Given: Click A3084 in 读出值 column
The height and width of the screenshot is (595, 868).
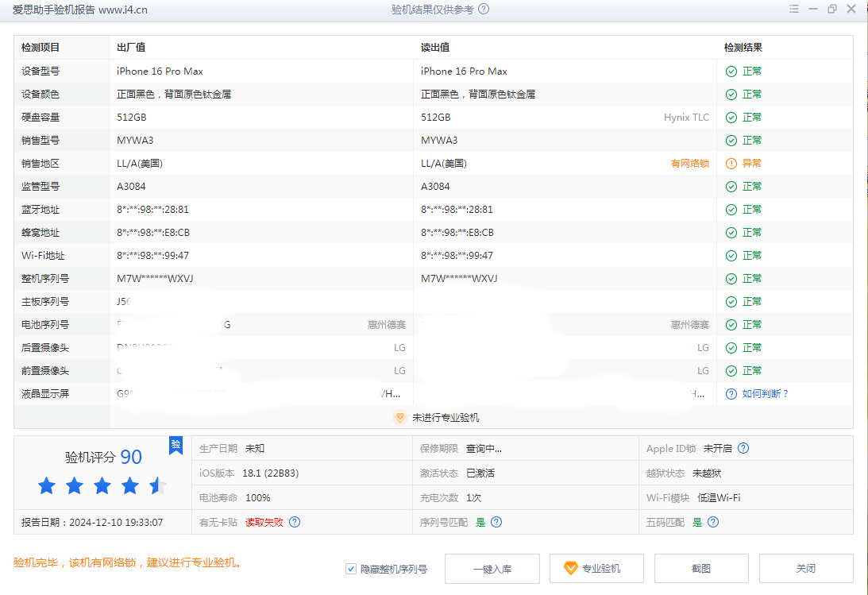Looking at the screenshot, I should tap(435, 187).
